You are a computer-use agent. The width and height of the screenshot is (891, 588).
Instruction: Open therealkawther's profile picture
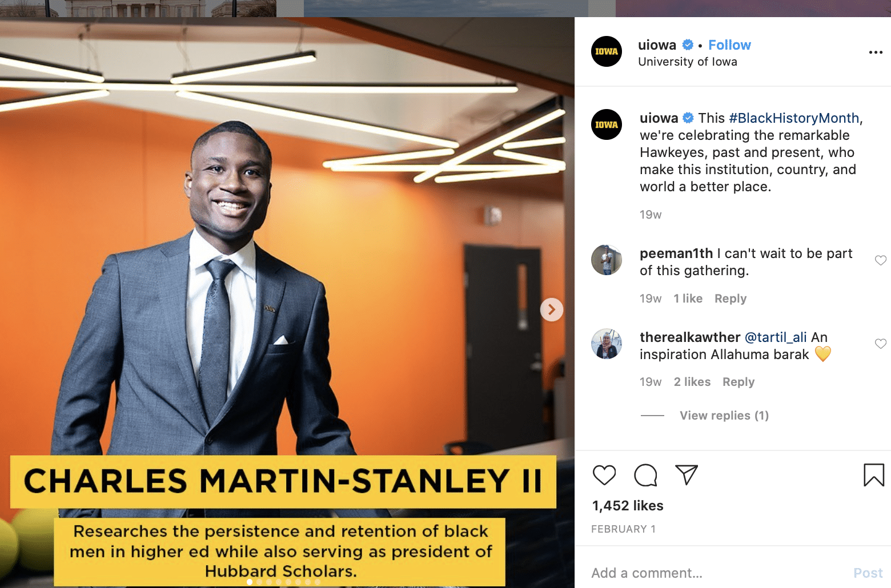[607, 344]
